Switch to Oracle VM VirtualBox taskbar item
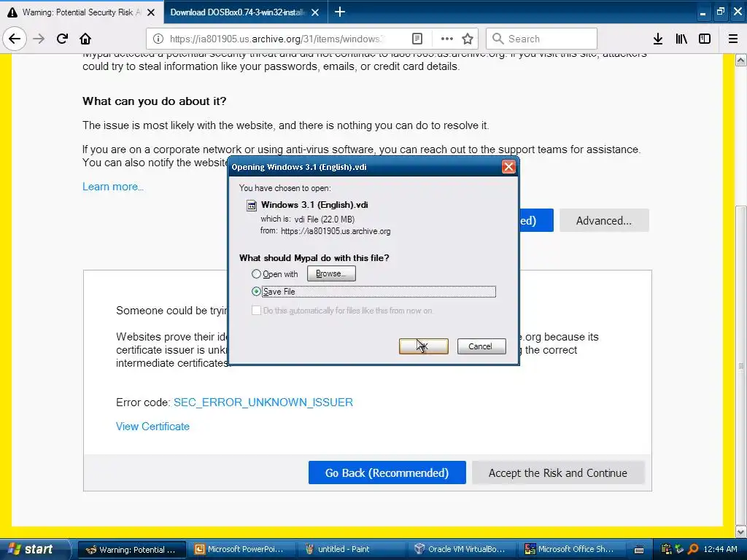 pyautogui.click(x=460, y=549)
